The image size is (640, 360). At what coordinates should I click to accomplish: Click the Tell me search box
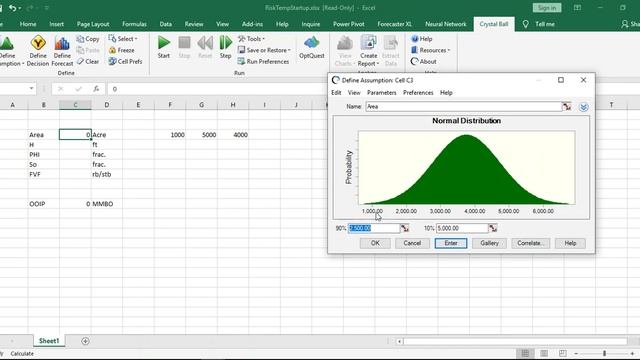point(544,24)
